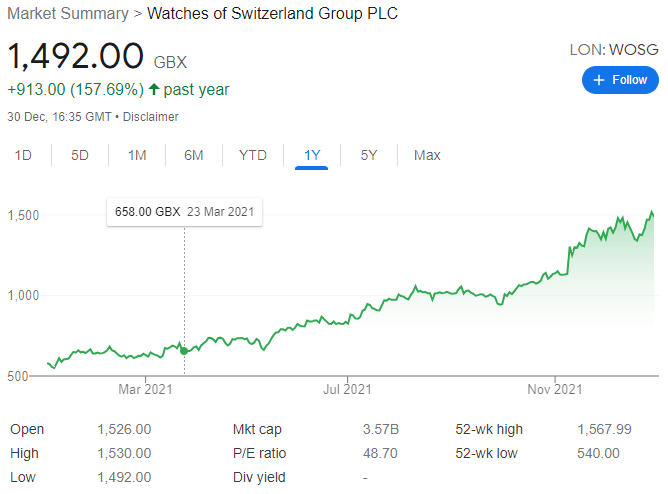Screen dimensions: 668x494
Task: Select the 1D time range tab
Action: (x=23, y=155)
